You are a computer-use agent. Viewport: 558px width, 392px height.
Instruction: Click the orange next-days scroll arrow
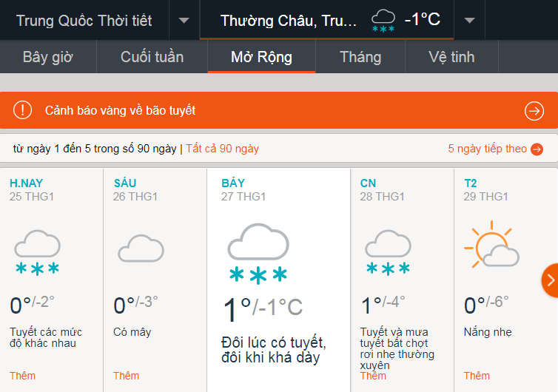(x=550, y=280)
